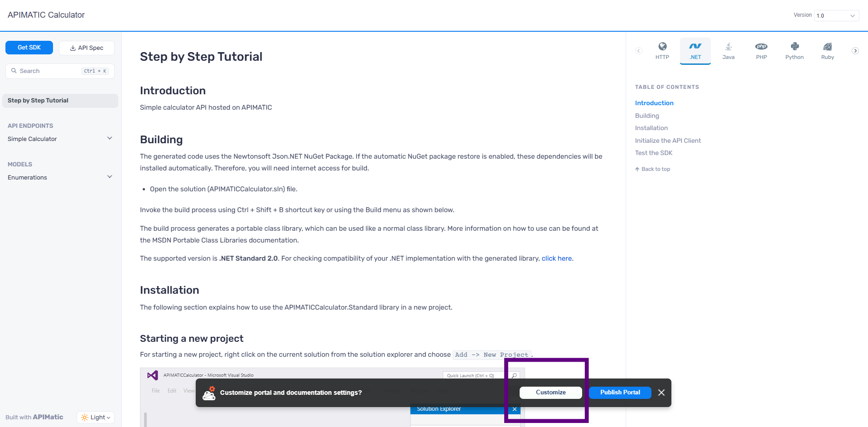
Task: Click the Starting a new project heading
Action: point(192,339)
